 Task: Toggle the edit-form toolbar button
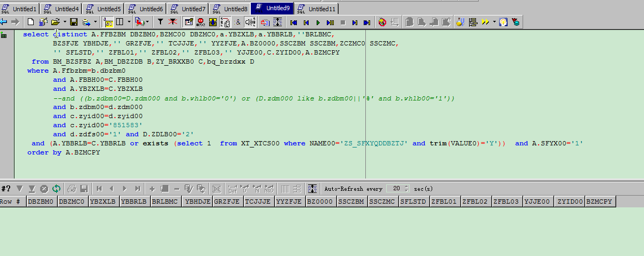189,22
